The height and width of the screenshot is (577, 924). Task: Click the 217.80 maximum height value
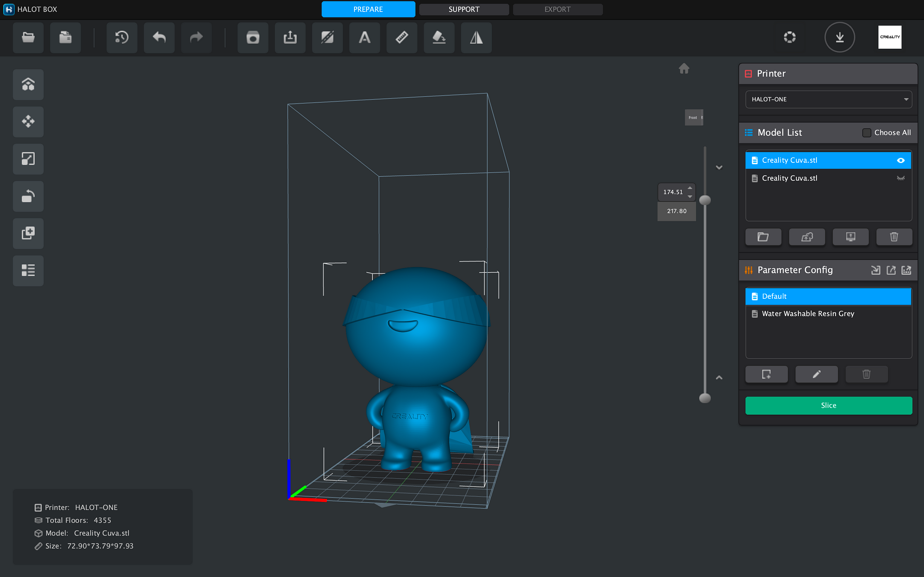(676, 211)
